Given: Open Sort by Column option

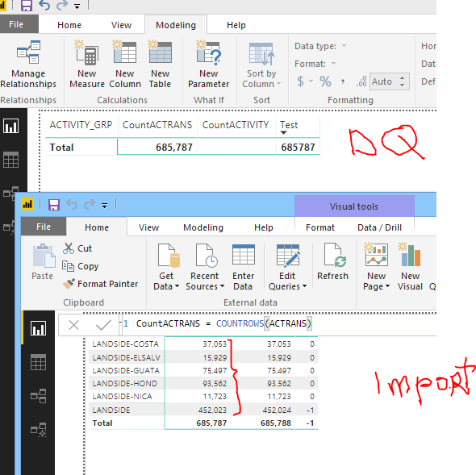Looking at the screenshot, I should click(x=261, y=65).
